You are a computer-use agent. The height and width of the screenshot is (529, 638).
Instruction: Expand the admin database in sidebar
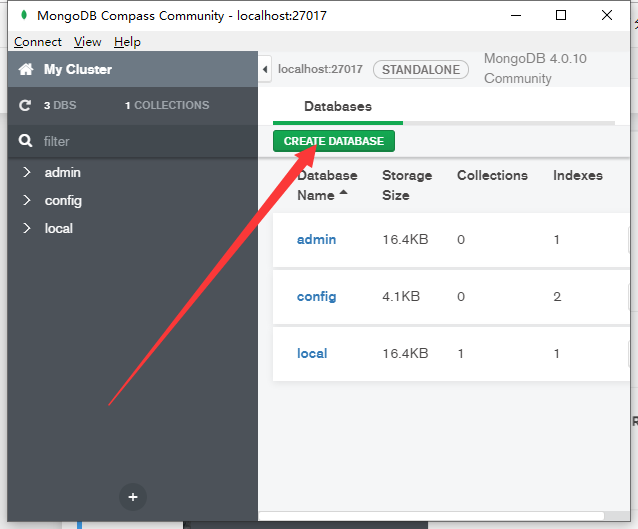(x=27, y=172)
